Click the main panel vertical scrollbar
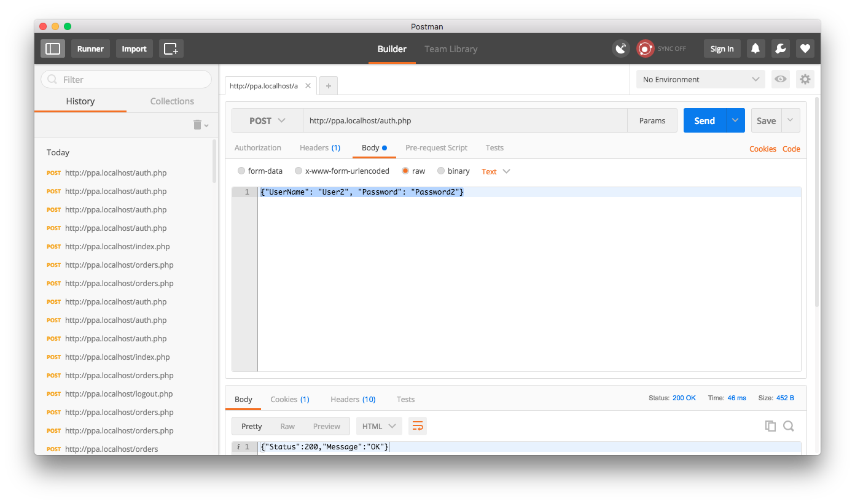The image size is (855, 504). click(817, 203)
